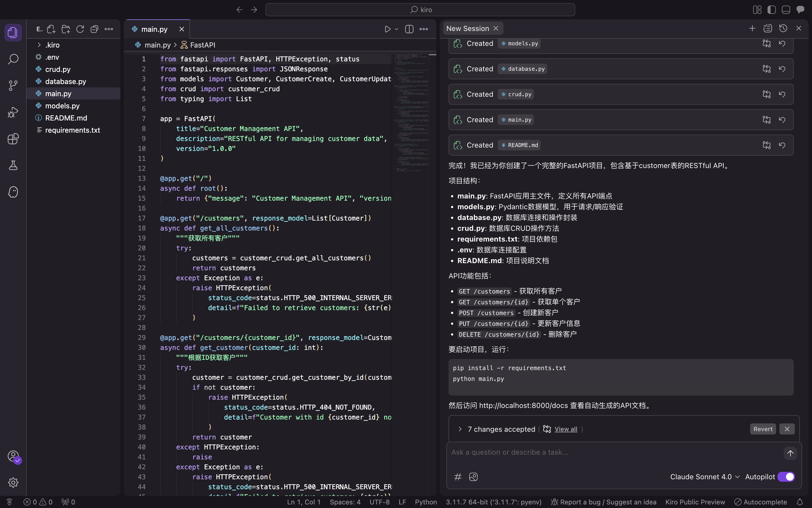Select the main.py editor tab
The height and width of the screenshot is (508, 812).
pos(154,29)
